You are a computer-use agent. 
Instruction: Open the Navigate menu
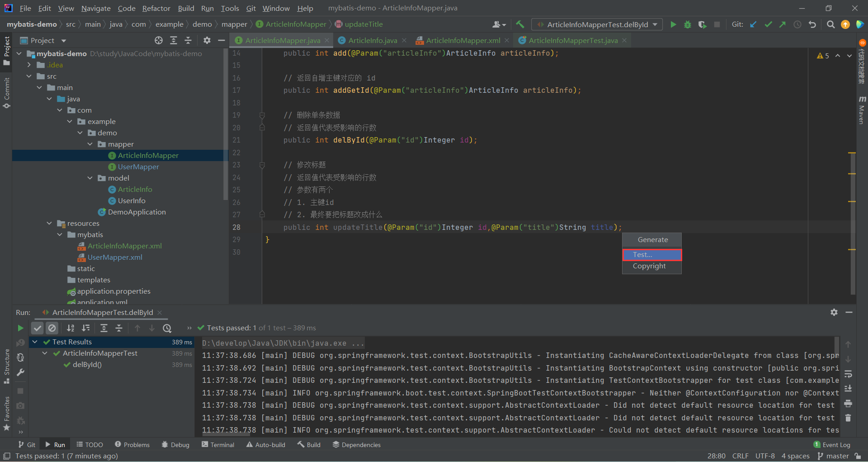pos(96,8)
